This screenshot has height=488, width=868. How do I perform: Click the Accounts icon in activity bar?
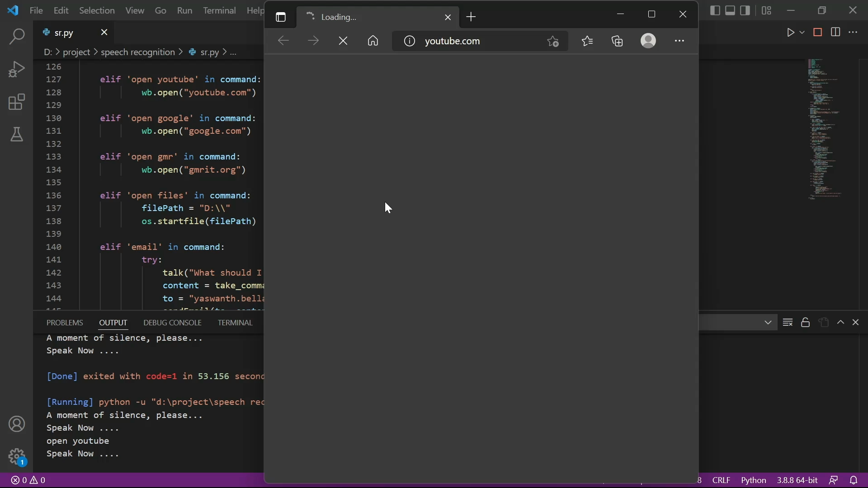17,424
